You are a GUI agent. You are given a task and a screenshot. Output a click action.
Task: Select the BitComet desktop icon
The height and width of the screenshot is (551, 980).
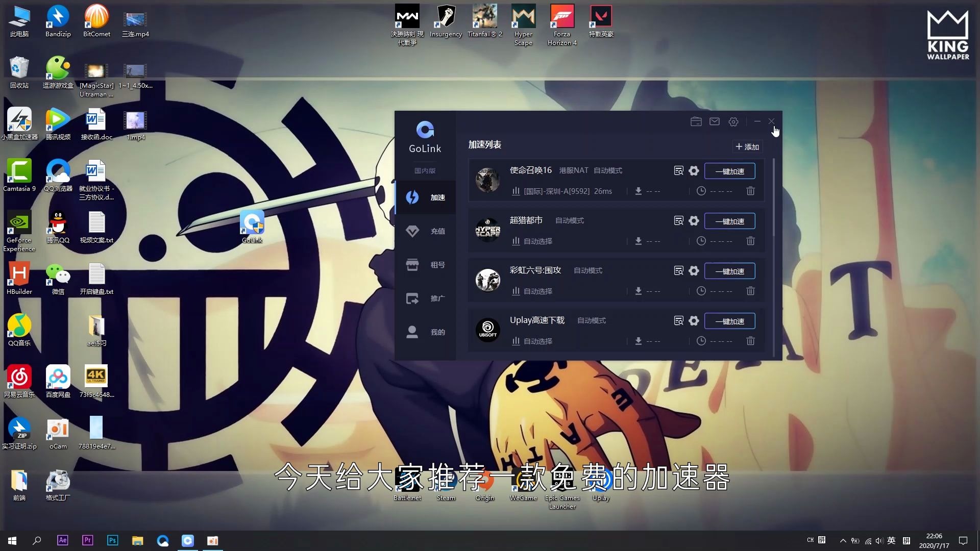coord(96,21)
